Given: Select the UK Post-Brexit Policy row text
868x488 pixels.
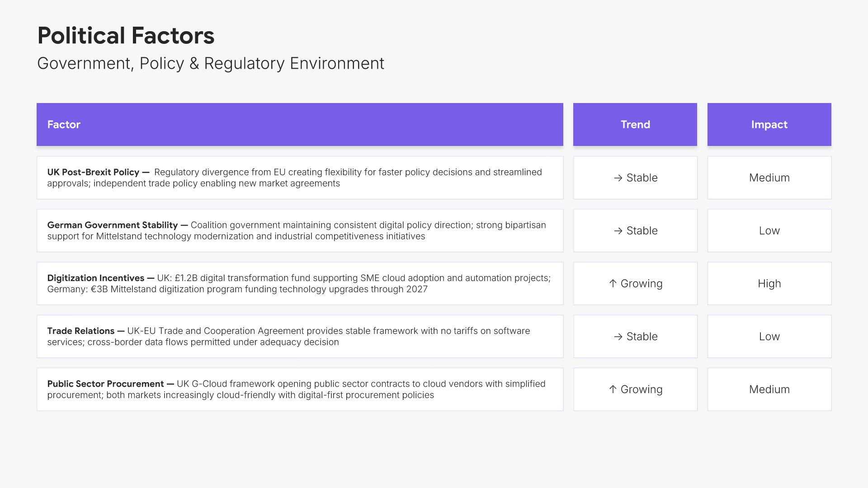Looking at the screenshot, I should [x=300, y=178].
